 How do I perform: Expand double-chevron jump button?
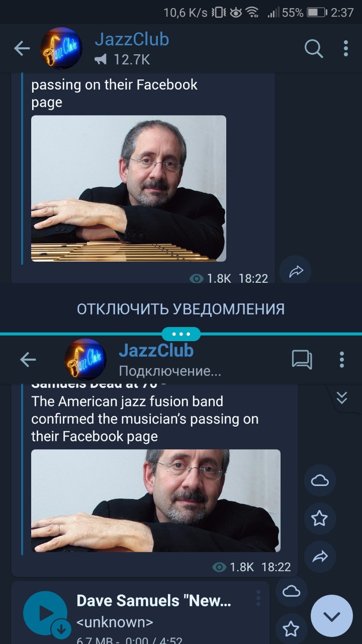pos(342,398)
